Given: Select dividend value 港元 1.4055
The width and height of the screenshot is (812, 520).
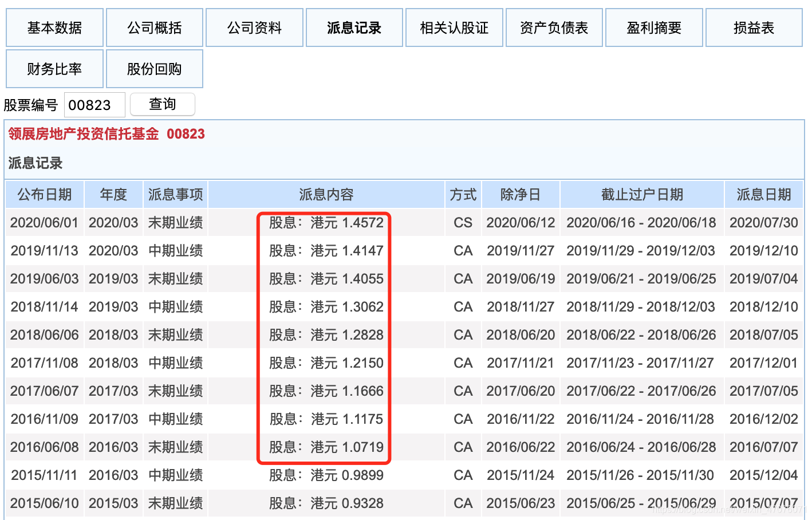Looking at the screenshot, I should click(x=347, y=279).
